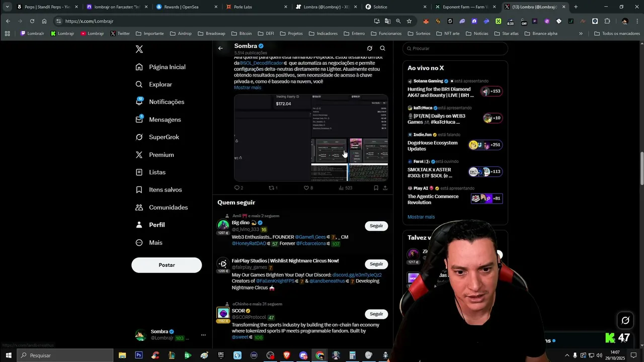Switch to Solstice tab
Image resolution: width=644 pixels, height=362 pixels.
click(395, 7)
